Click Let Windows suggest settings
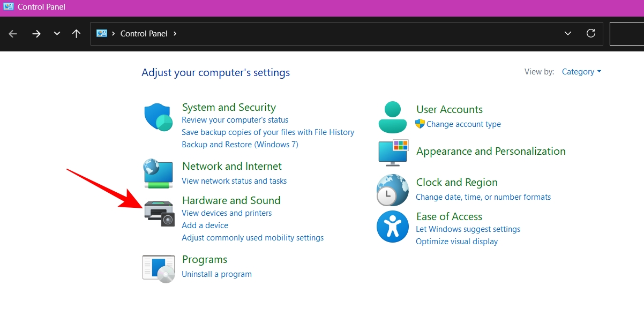Screen dimensions: 644x324 pyautogui.click(x=468, y=229)
